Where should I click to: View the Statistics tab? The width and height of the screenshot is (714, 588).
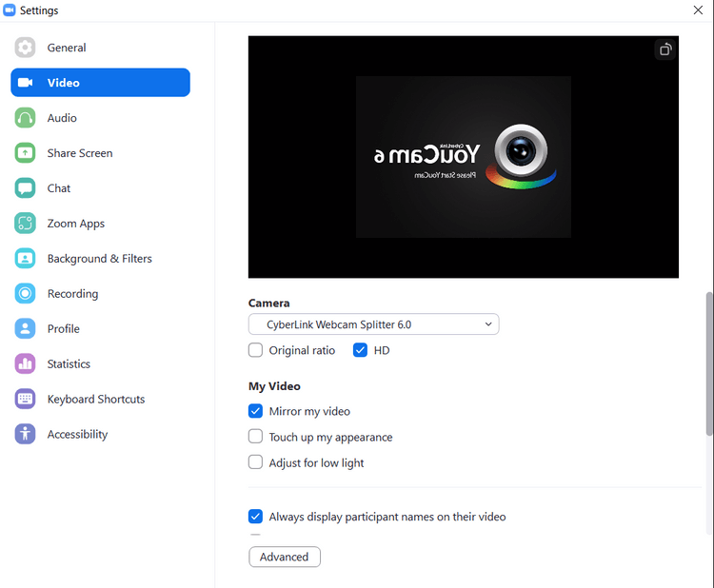(x=100, y=363)
